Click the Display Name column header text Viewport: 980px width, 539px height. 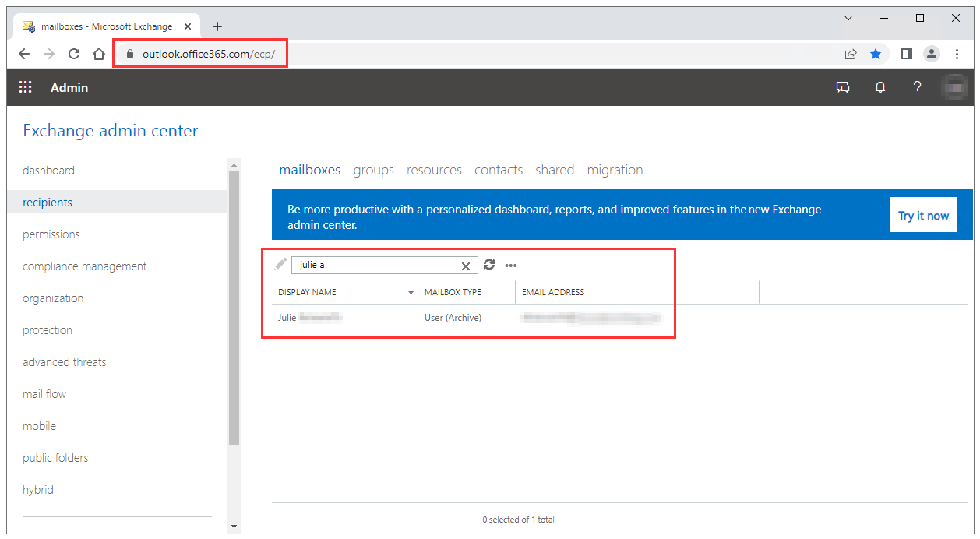[x=308, y=292]
